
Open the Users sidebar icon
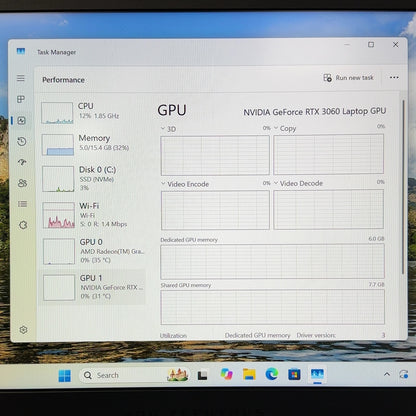point(22,183)
